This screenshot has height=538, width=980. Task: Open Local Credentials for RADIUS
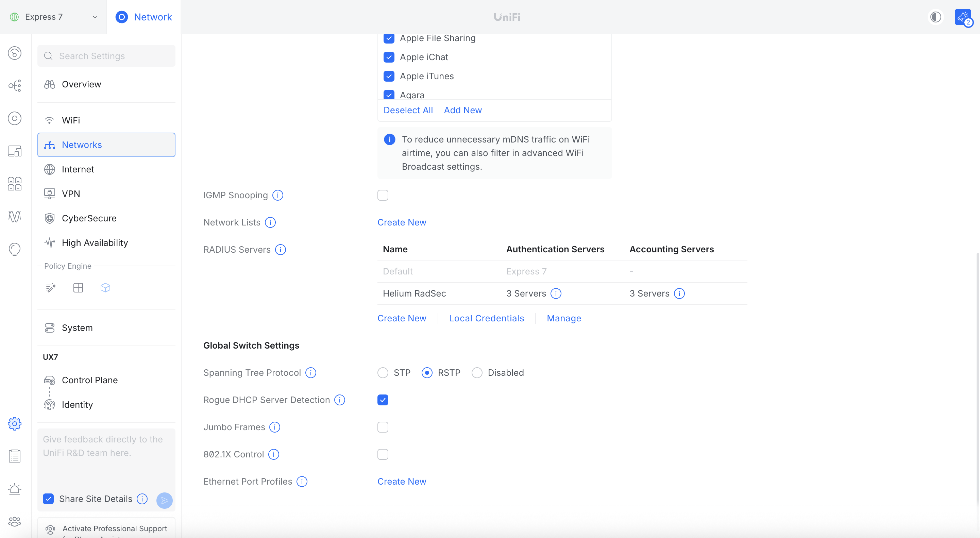486,318
